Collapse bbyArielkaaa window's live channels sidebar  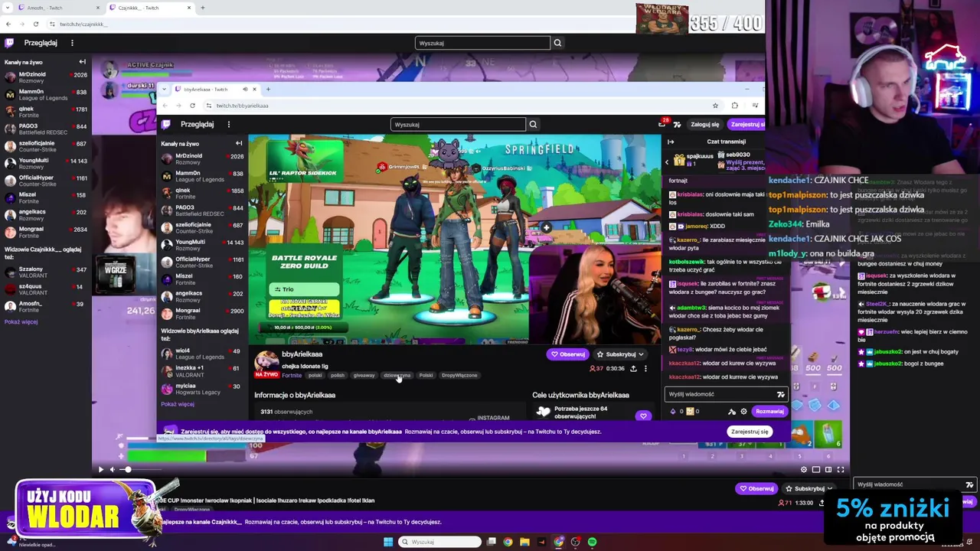coord(239,143)
